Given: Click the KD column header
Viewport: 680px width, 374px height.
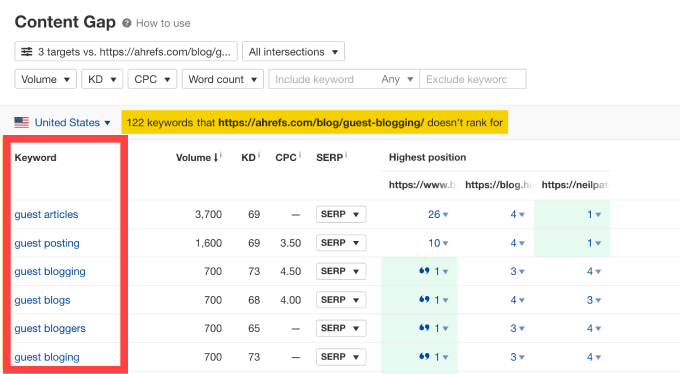Looking at the screenshot, I should point(248,157).
